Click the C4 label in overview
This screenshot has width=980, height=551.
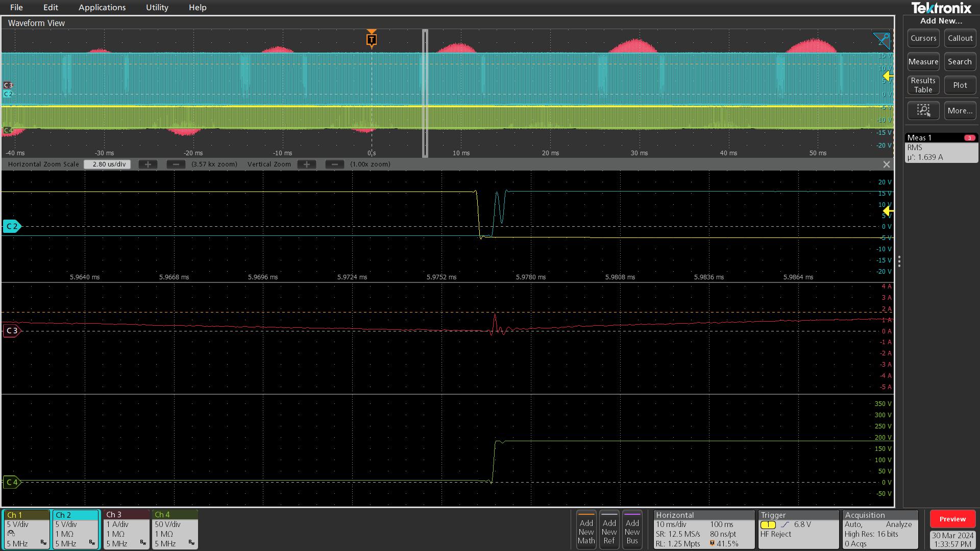click(8, 130)
